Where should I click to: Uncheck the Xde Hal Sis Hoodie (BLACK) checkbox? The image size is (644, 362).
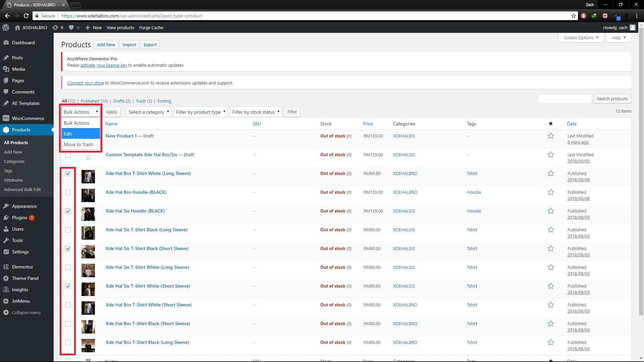coord(68,211)
